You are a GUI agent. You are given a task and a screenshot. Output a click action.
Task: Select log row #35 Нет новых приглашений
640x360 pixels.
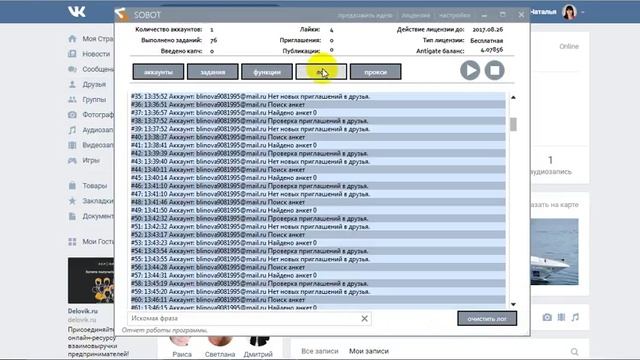[318, 96]
